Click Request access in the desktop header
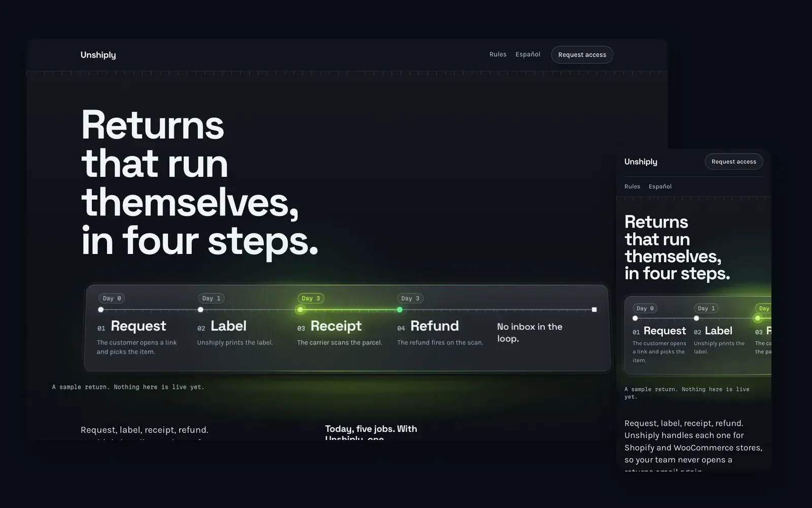The image size is (812, 508). coord(582,55)
